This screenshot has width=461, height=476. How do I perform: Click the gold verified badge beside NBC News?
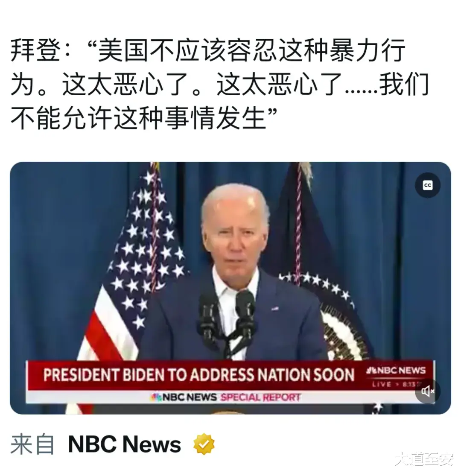[204, 445]
